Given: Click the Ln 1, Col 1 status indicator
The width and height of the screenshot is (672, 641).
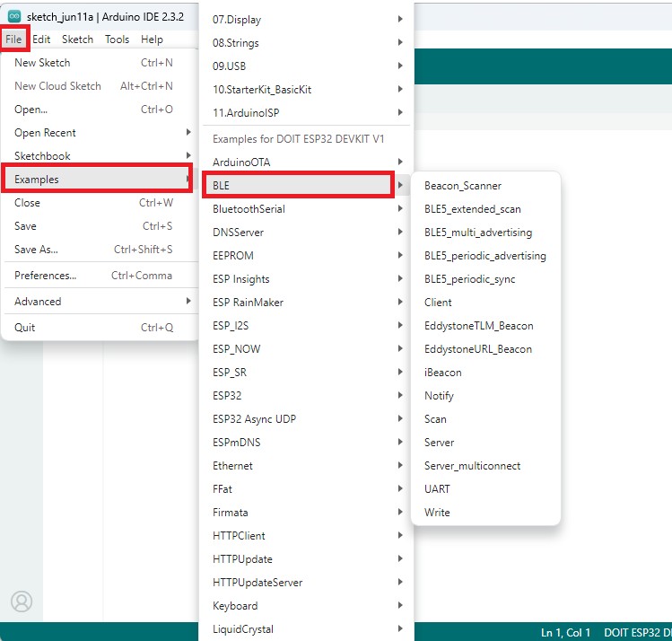Looking at the screenshot, I should coord(565,633).
